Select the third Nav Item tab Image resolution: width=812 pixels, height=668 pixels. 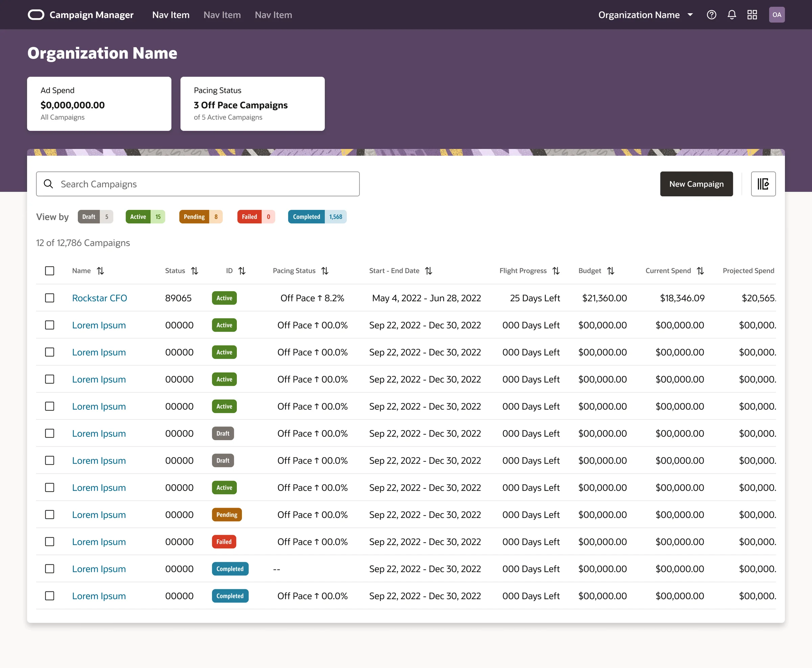[x=273, y=15]
